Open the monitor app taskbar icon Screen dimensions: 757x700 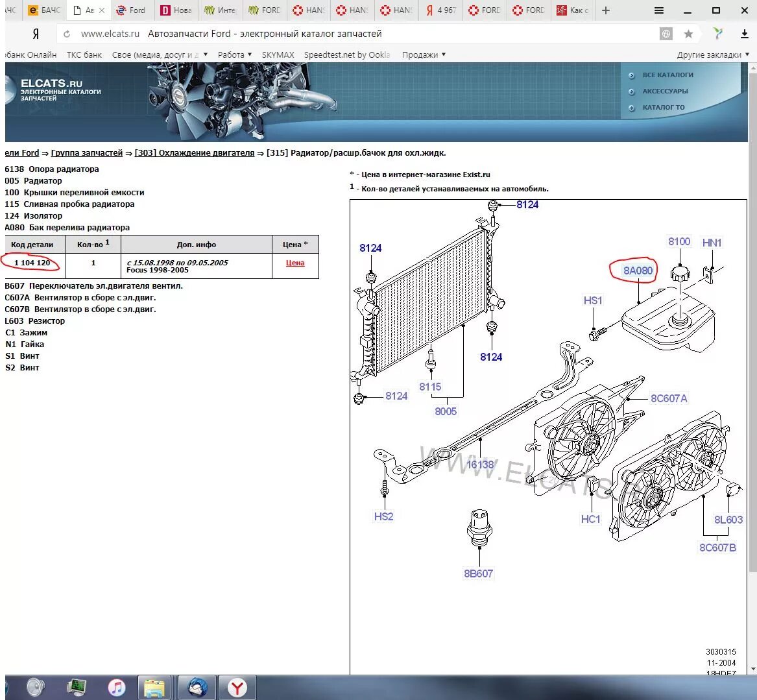click(77, 688)
